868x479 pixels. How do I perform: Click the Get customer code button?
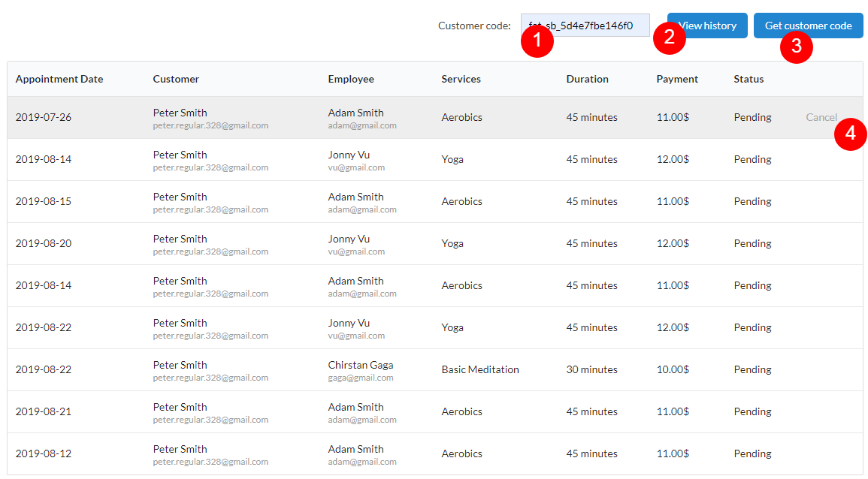tap(808, 25)
